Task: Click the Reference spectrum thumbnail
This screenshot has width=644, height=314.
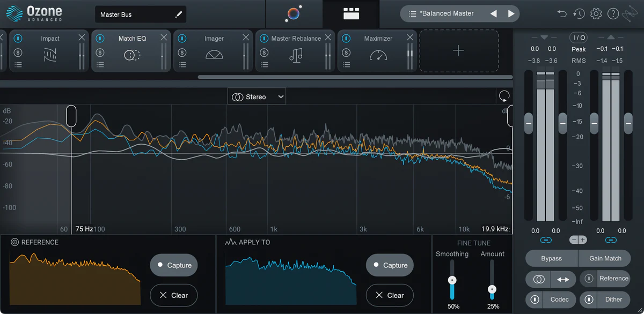Action: tap(75, 279)
